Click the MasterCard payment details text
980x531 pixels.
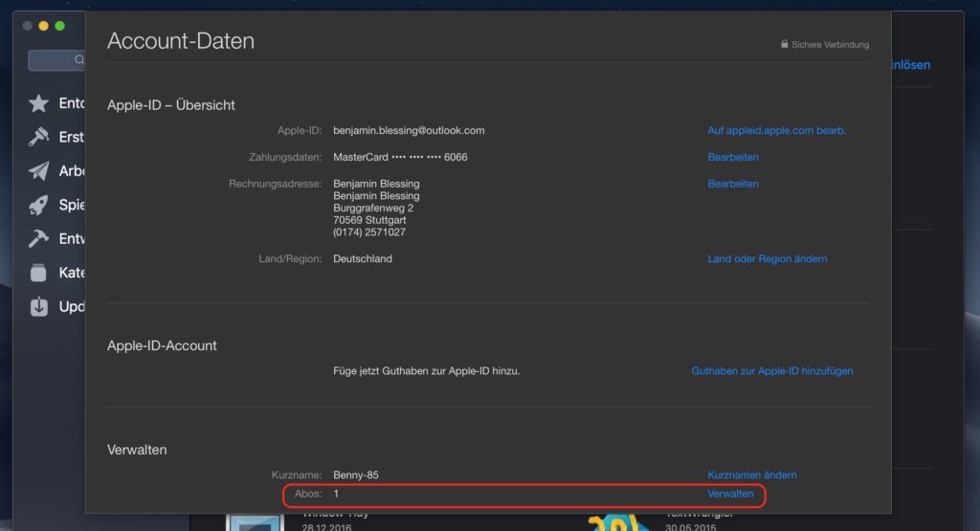[400, 158]
